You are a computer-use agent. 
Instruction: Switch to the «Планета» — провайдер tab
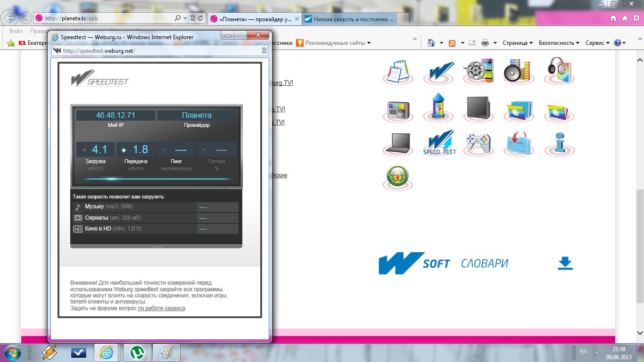click(x=254, y=19)
